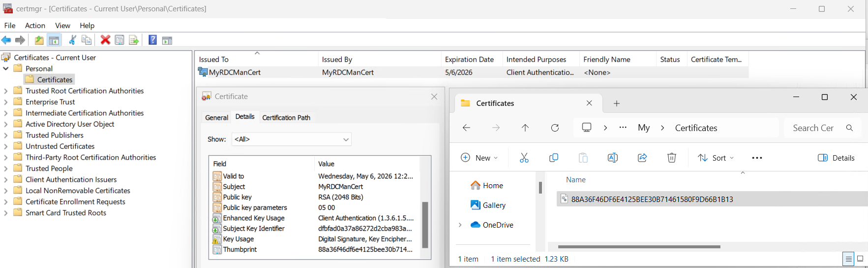Click the Copy icon in certmgr toolbar
The height and width of the screenshot is (268, 868).
(87, 40)
